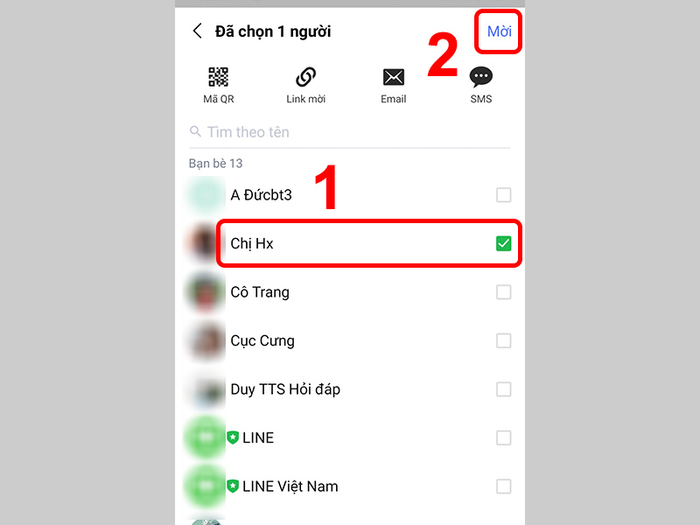Image resolution: width=700 pixels, height=525 pixels.
Task: Tap the Mời invite button
Action: click(x=499, y=31)
